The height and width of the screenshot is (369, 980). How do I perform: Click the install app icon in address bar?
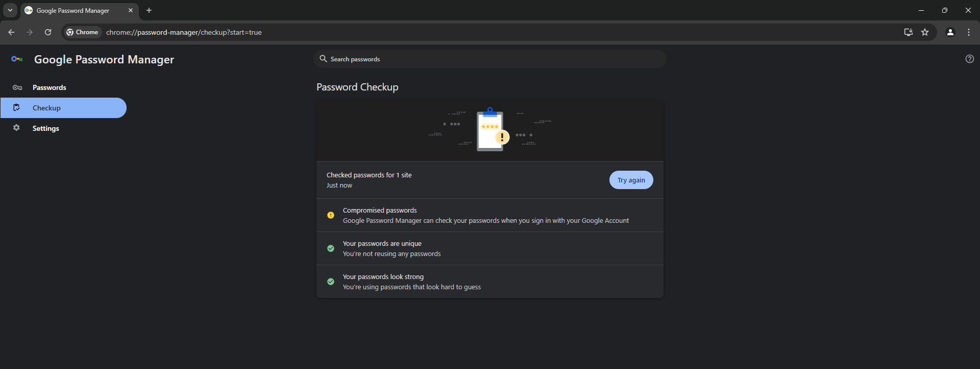point(908,32)
